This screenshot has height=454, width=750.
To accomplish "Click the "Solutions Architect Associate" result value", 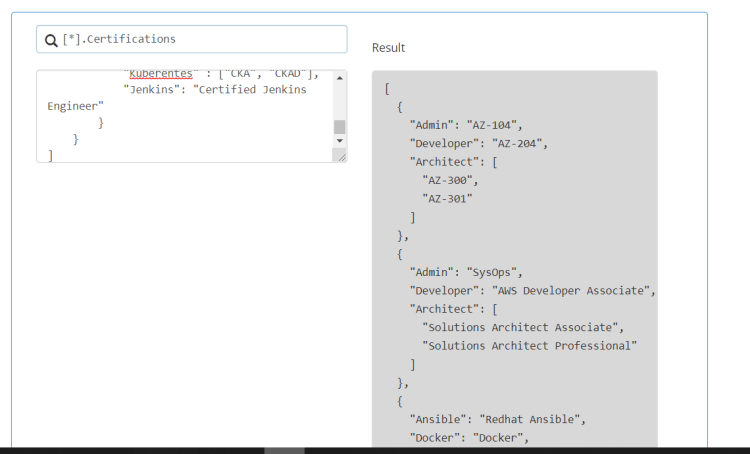I will click(523, 328).
